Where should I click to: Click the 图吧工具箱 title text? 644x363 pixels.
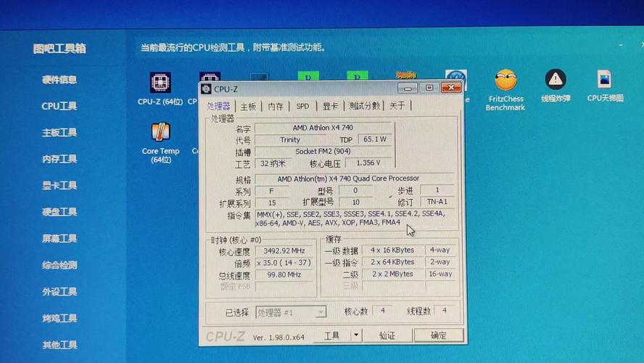[59, 49]
